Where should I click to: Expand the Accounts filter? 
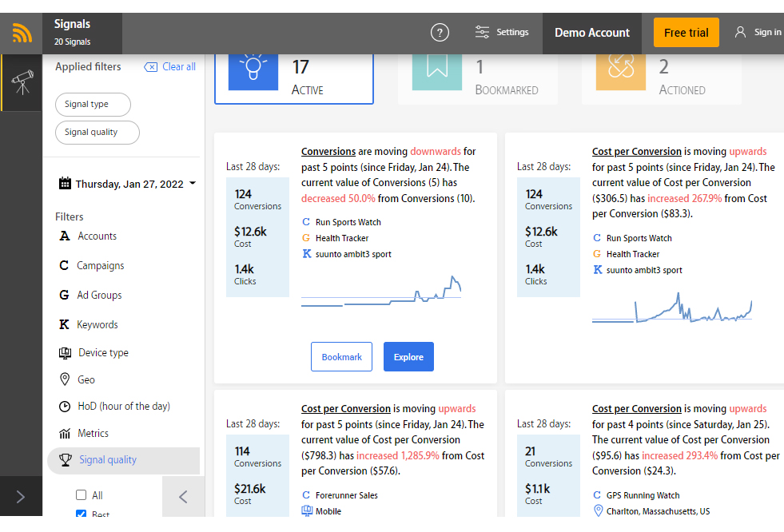coord(97,236)
